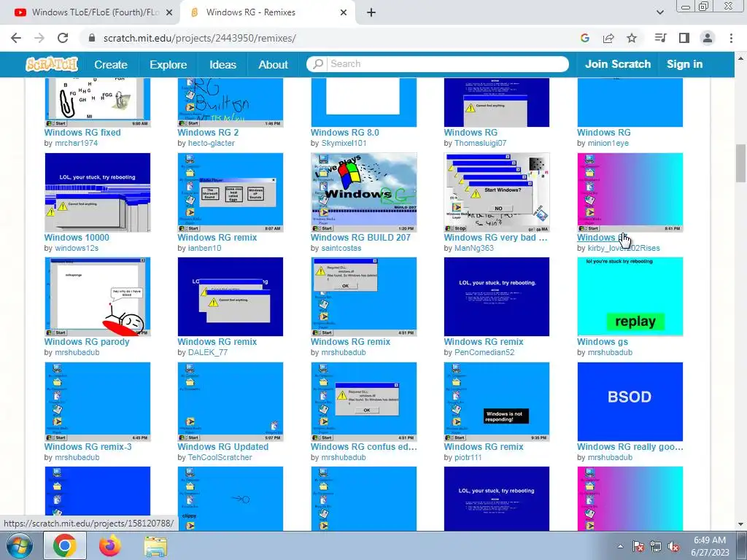Open the About menu item
Screen dimensions: 747x560
click(x=273, y=64)
